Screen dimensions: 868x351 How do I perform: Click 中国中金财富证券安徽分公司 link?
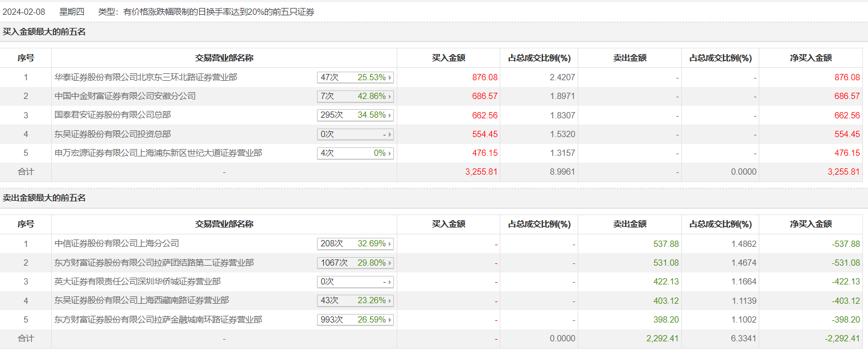(x=125, y=96)
